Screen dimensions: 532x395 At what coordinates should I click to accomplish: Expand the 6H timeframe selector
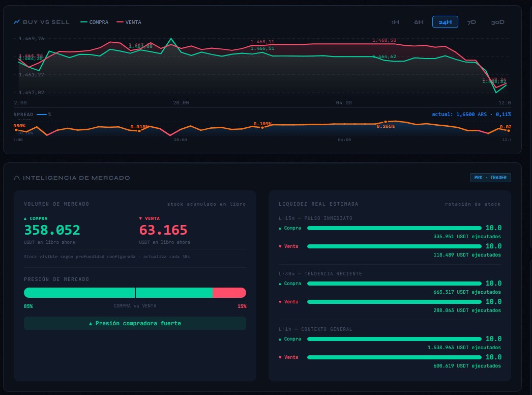pyautogui.click(x=419, y=21)
